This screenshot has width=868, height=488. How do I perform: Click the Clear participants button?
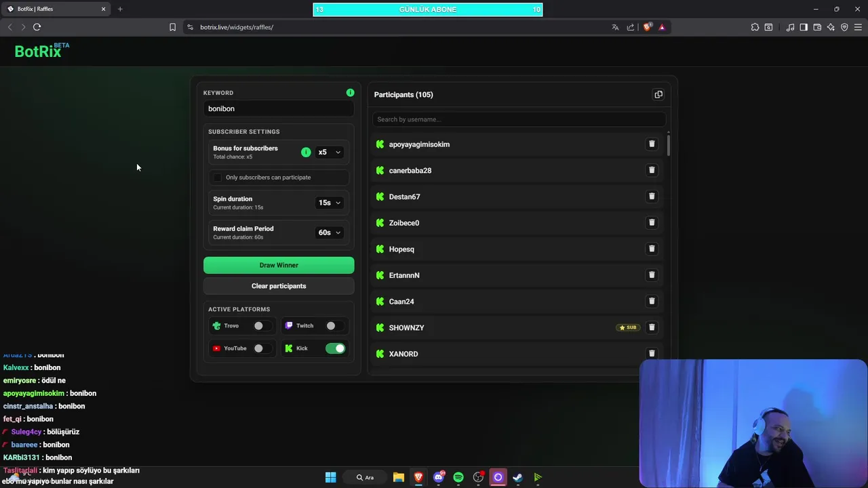pos(279,286)
